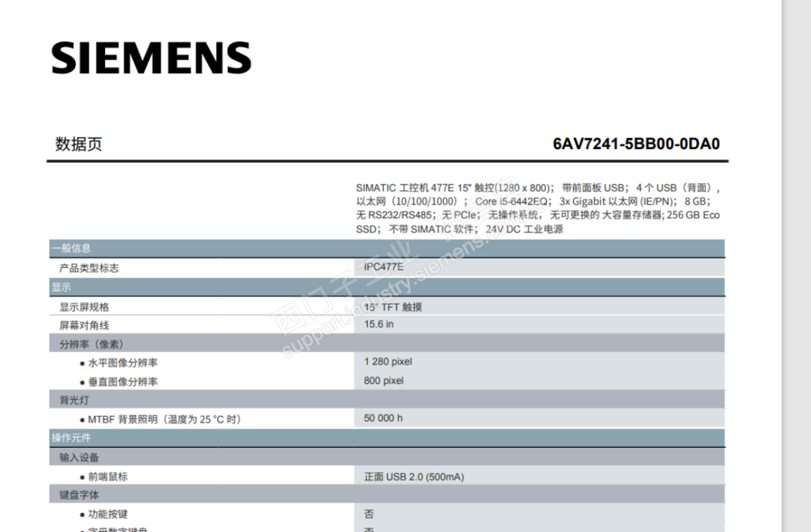Select the 否 value for 功能按键
The image size is (811, 532).
[x=368, y=514]
